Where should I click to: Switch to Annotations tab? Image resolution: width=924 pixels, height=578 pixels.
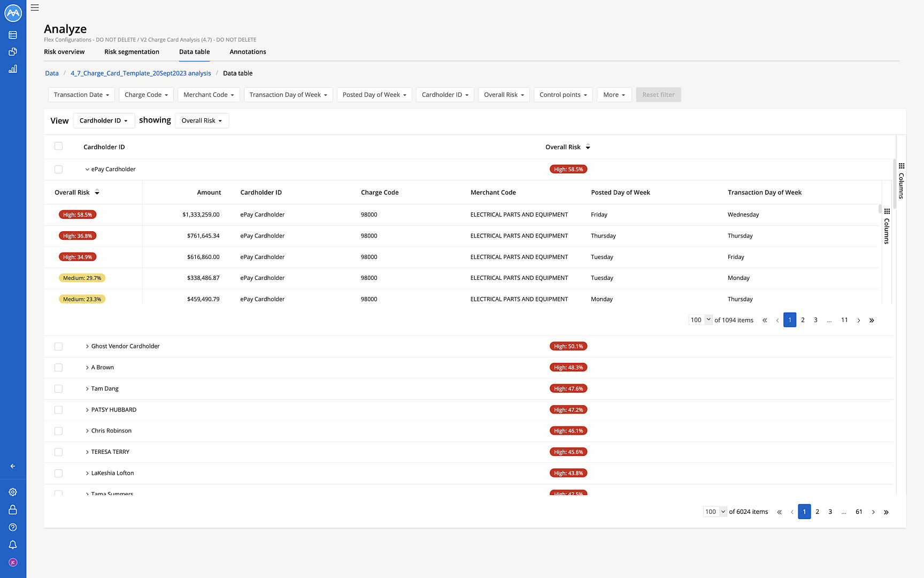(x=248, y=52)
